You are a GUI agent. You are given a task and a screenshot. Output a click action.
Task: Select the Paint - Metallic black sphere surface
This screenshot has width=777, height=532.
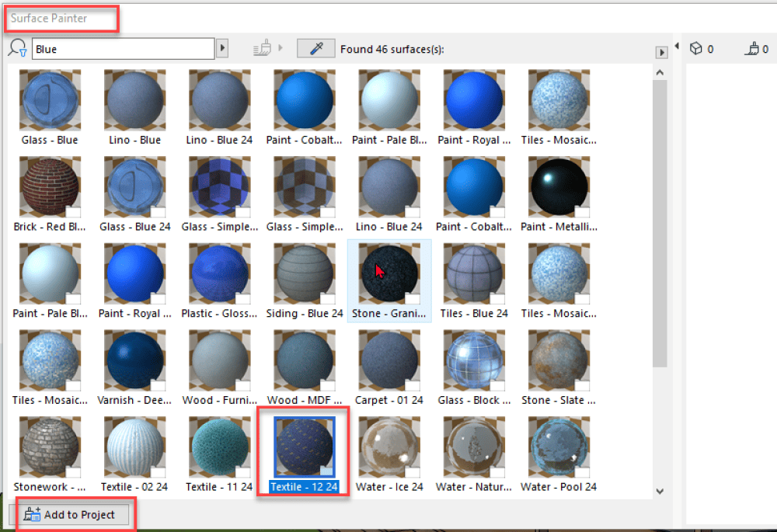[559, 188]
